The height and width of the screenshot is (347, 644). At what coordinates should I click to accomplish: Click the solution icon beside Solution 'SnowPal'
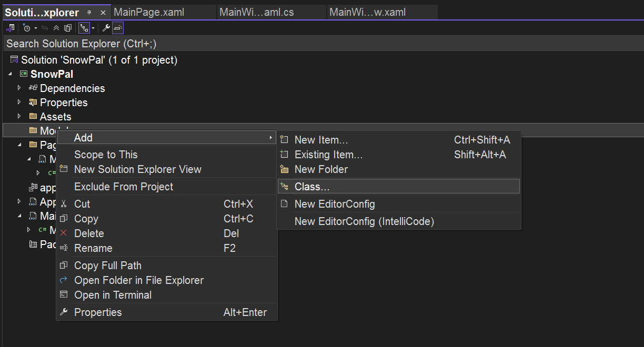[x=14, y=60]
